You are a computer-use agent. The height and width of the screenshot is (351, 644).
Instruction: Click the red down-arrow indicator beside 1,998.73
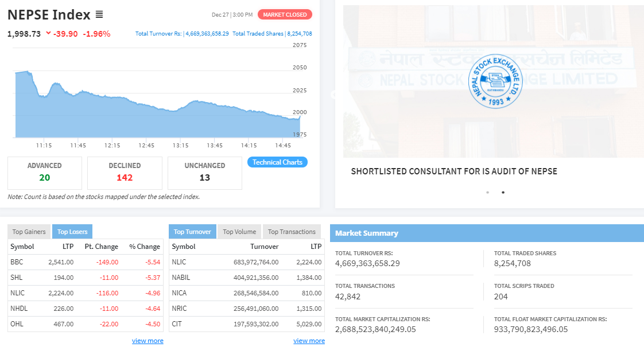tap(48, 33)
